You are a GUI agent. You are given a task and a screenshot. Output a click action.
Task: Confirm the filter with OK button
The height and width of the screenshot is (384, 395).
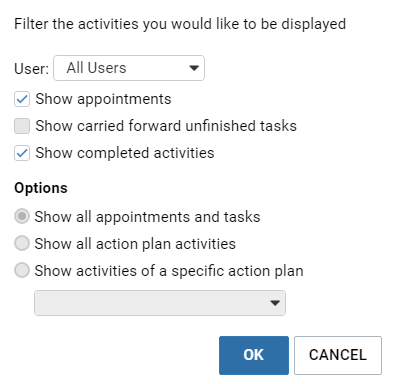pyautogui.click(x=254, y=355)
